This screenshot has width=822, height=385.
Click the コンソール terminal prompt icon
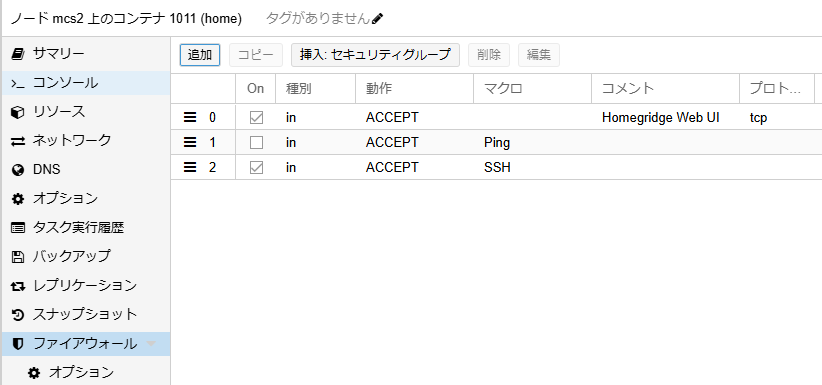18,83
